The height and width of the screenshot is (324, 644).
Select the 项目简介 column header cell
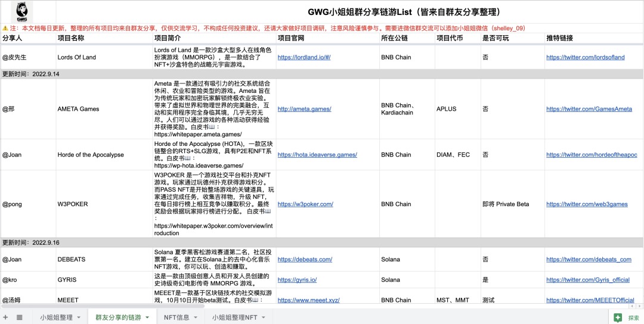click(215, 38)
